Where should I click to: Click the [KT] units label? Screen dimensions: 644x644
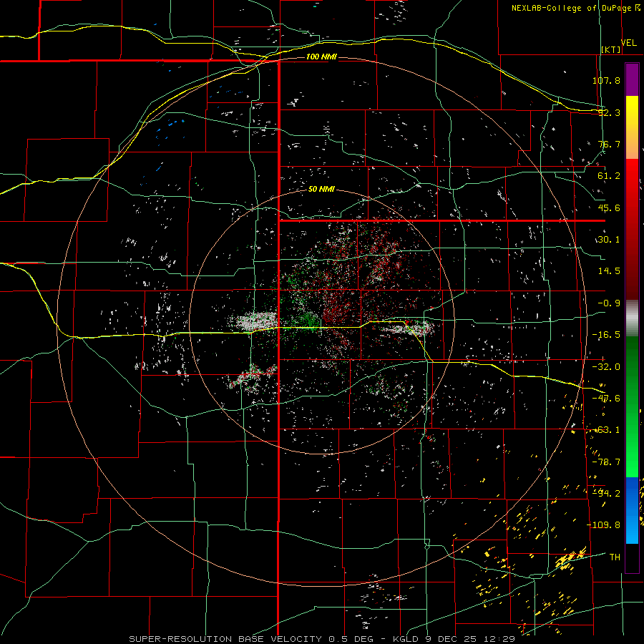(x=611, y=49)
